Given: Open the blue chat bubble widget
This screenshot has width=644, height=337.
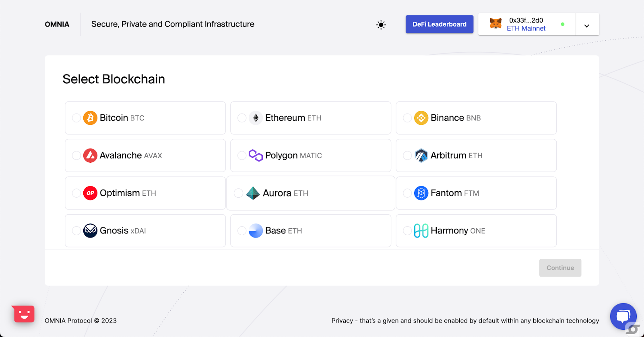Looking at the screenshot, I should tap(623, 316).
